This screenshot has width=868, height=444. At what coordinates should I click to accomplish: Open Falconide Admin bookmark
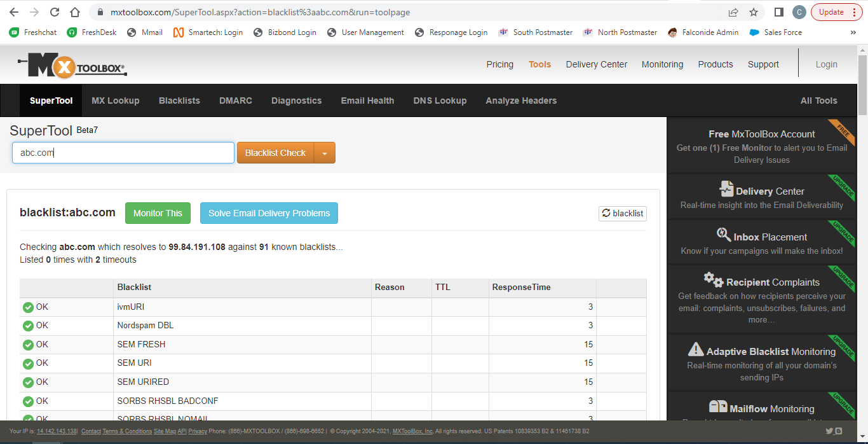pos(703,32)
